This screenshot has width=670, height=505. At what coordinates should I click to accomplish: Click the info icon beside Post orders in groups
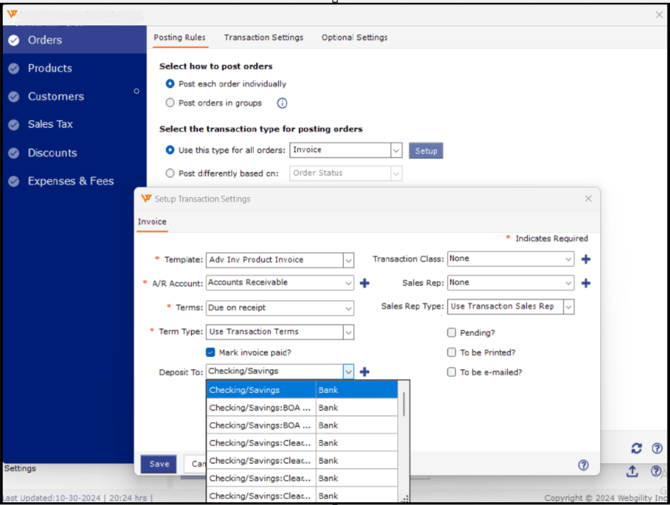(x=282, y=103)
